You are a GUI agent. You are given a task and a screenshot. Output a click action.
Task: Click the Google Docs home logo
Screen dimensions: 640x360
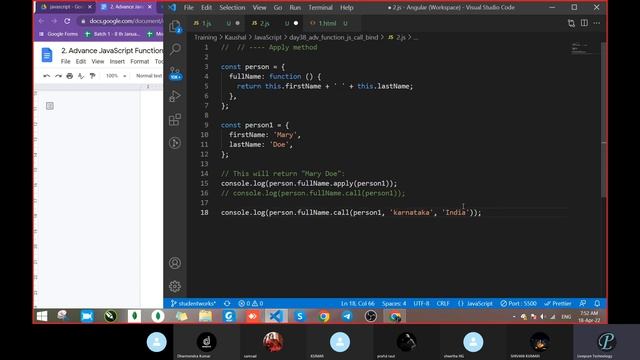(x=47, y=55)
